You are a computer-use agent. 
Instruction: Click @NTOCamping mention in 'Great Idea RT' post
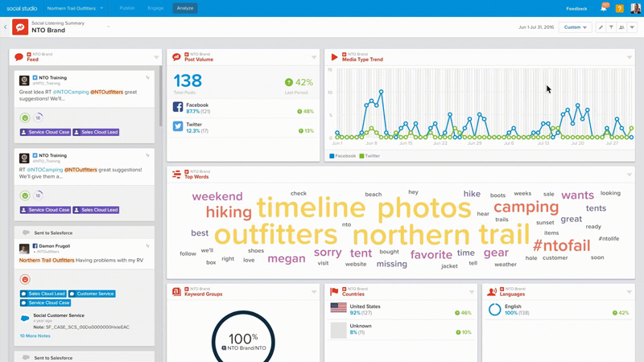pyautogui.click(x=71, y=92)
